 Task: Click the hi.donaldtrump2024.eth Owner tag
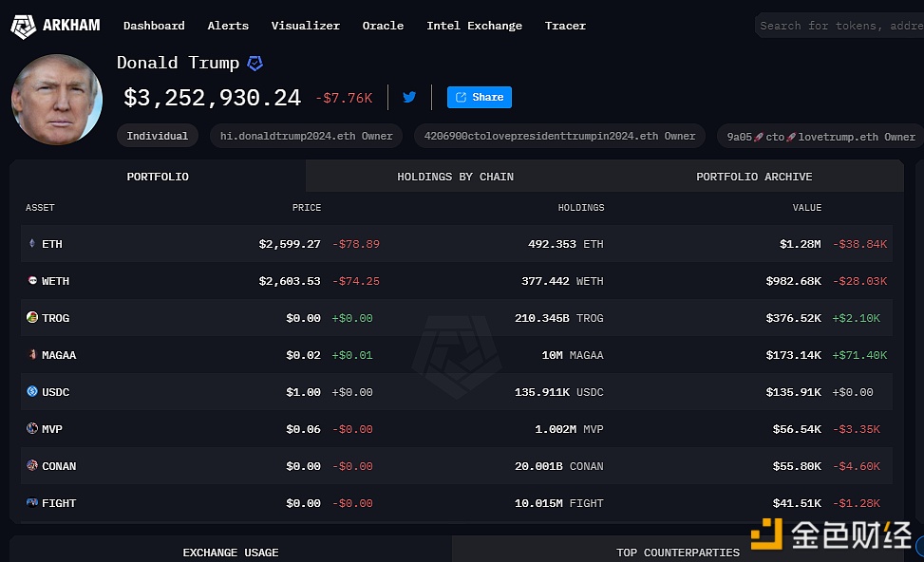[307, 136]
